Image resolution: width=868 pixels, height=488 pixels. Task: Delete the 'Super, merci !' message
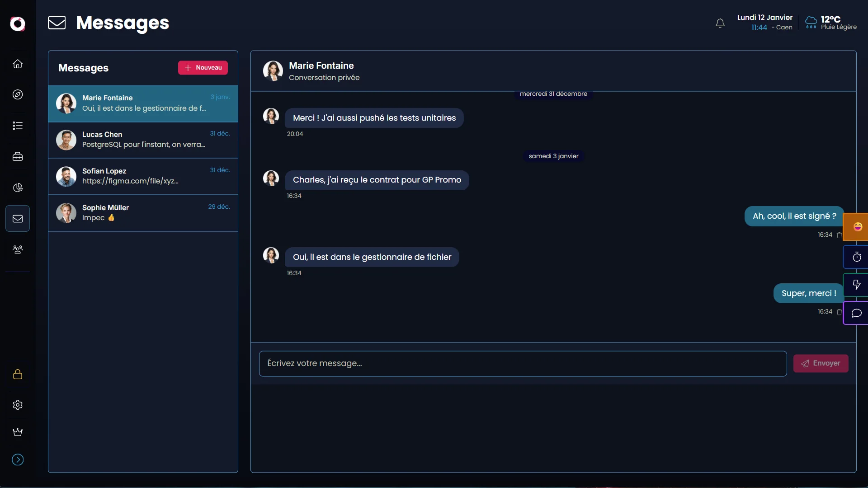[839, 312]
